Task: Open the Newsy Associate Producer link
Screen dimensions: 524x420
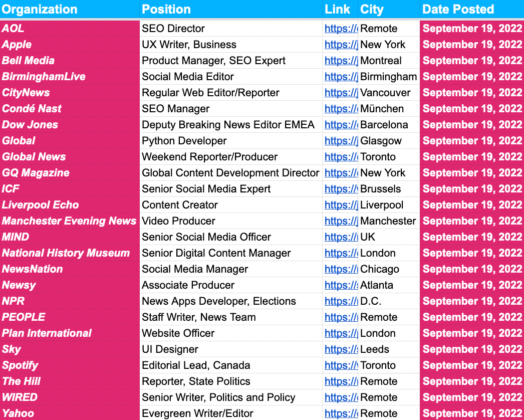Action: (341, 285)
